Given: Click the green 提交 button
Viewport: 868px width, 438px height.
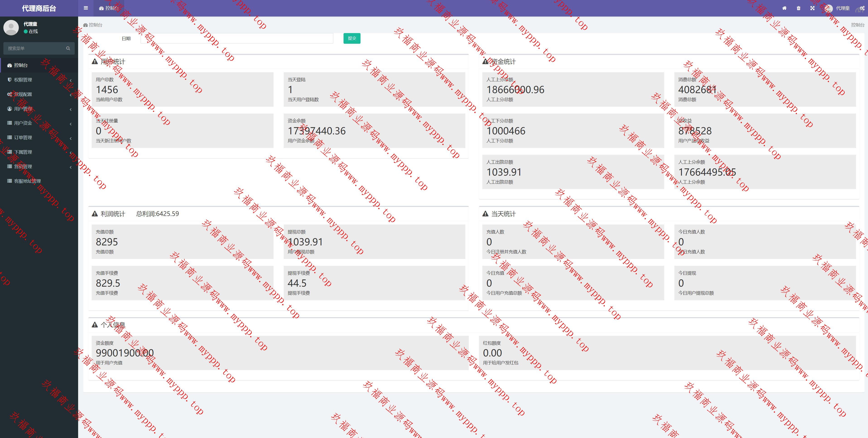Looking at the screenshot, I should pyautogui.click(x=352, y=39).
